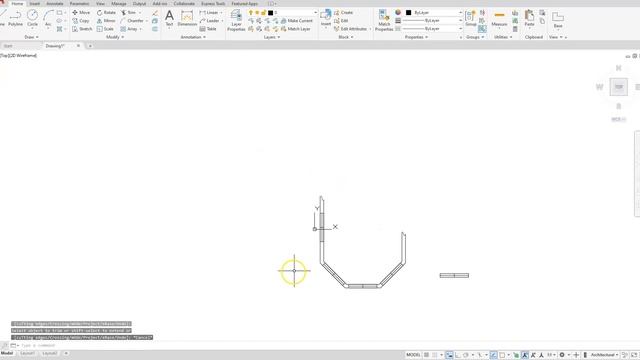The width and height of the screenshot is (640, 360).
Task: Open the Insert ribbon tab
Action: pyautogui.click(x=35, y=4)
